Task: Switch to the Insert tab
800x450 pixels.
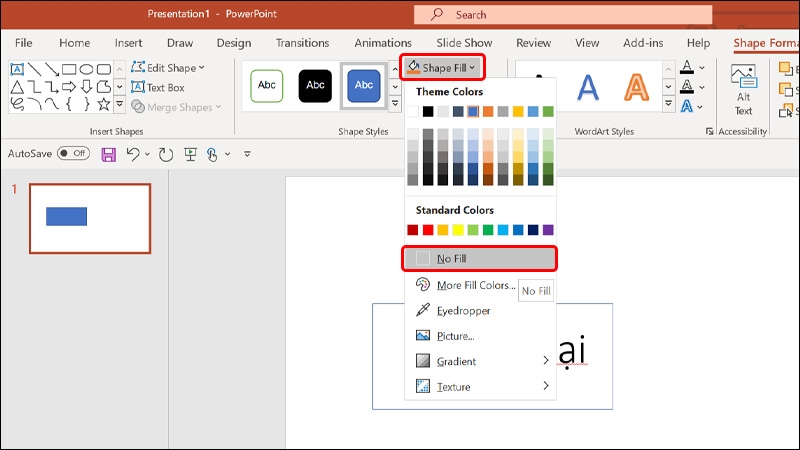Action: [129, 43]
